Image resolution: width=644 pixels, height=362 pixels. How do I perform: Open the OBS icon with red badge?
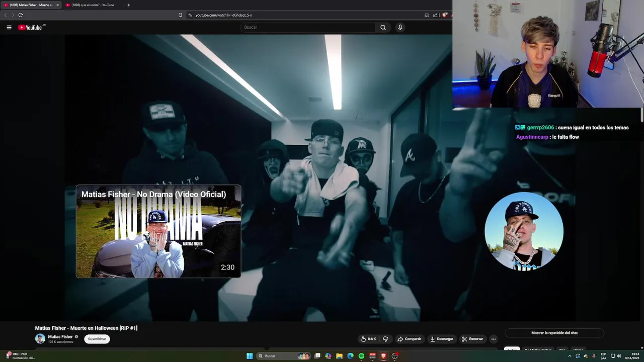click(x=395, y=356)
